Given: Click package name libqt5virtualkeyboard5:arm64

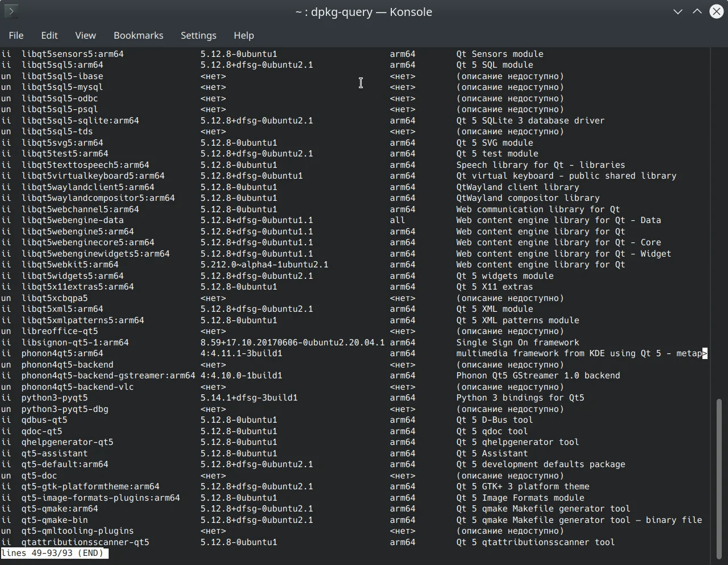Looking at the screenshot, I should (93, 176).
